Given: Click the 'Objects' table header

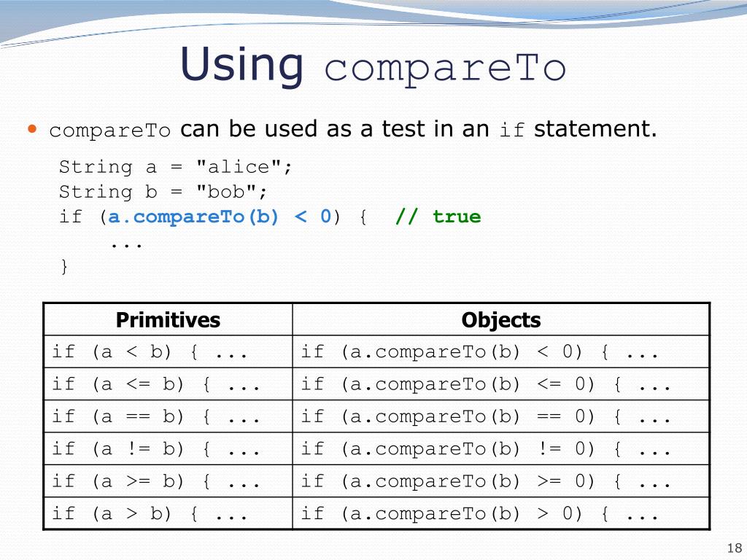Looking at the screenshot, I should [500, 319].
